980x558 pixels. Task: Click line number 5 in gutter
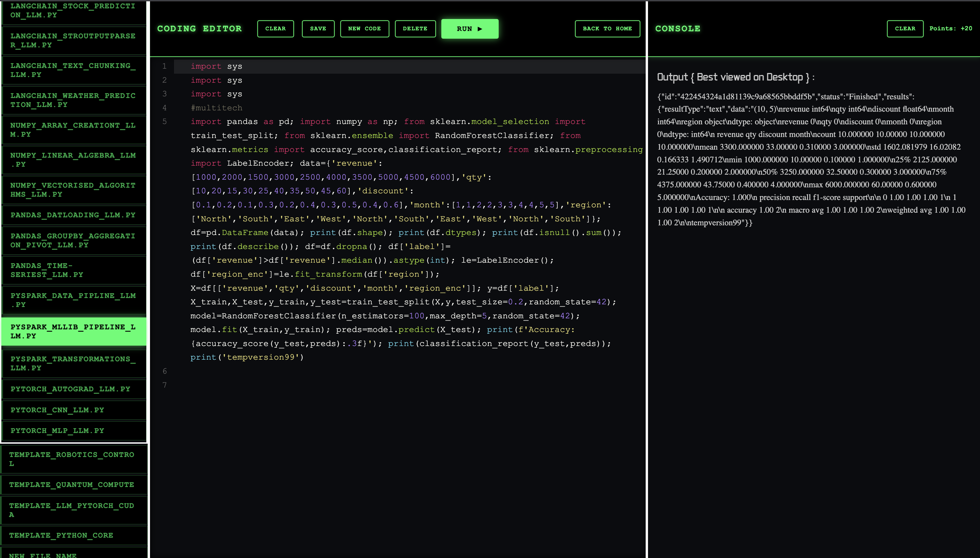(165, 122)
